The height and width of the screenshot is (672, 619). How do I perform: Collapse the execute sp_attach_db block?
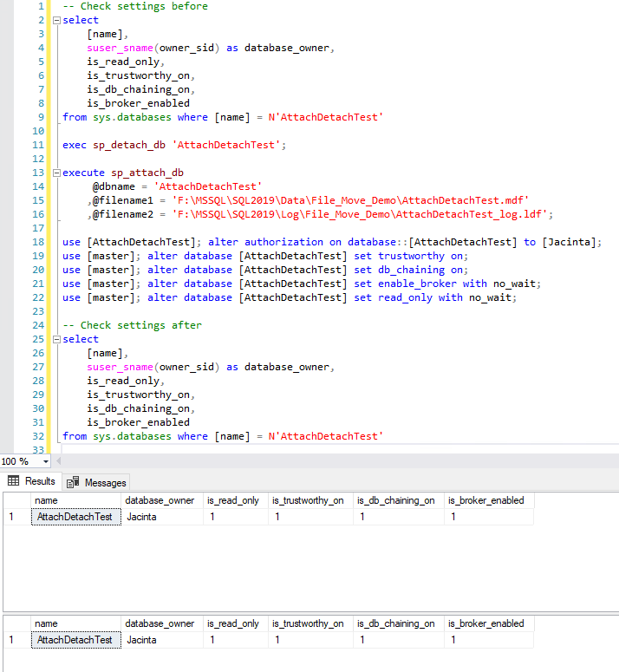(x=56, y=173)
